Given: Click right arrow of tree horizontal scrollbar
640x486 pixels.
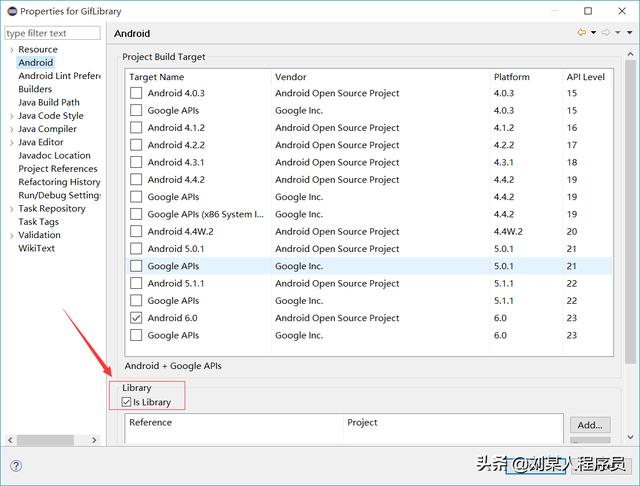Looking at the screenshot, I should 94,440.
